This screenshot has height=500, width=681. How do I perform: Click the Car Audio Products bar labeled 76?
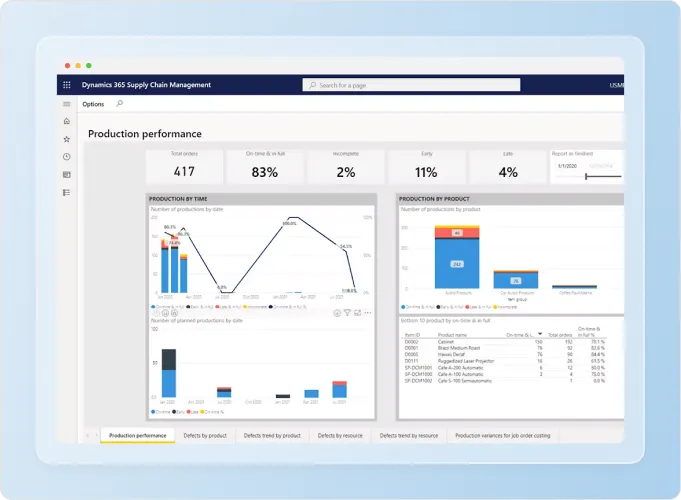pos(516,281)
